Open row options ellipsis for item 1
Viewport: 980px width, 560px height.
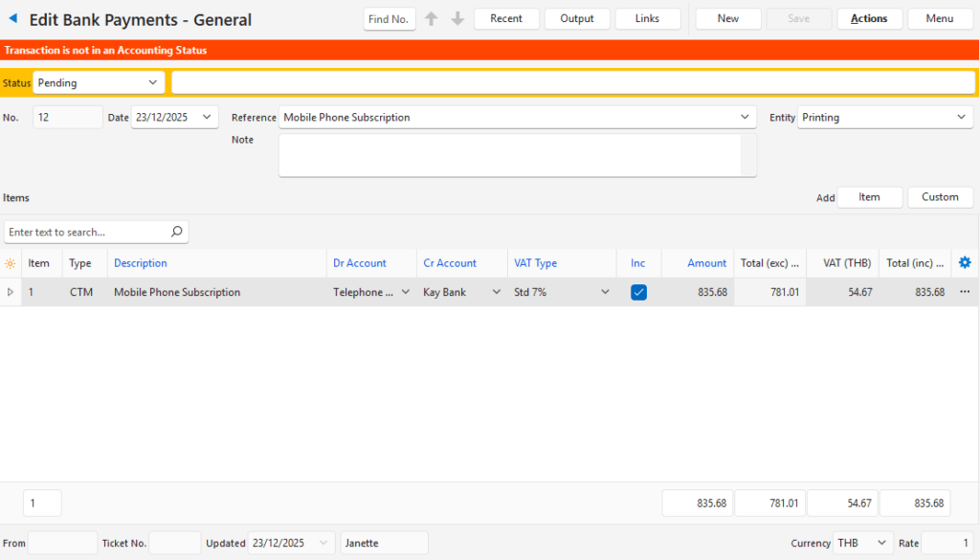pos(964,292)
